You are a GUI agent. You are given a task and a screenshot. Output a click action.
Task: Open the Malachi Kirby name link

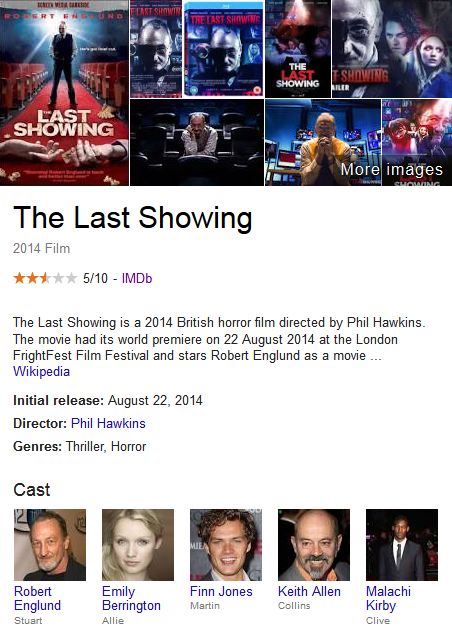pyautogui.click(x=388, y=598)
